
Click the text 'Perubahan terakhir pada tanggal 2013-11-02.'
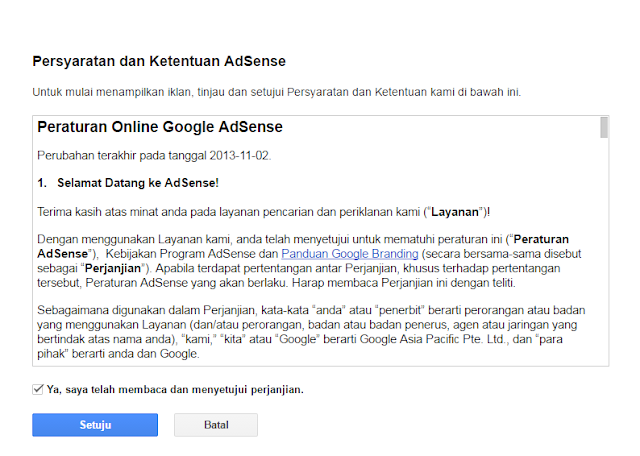tap(154, 156)
